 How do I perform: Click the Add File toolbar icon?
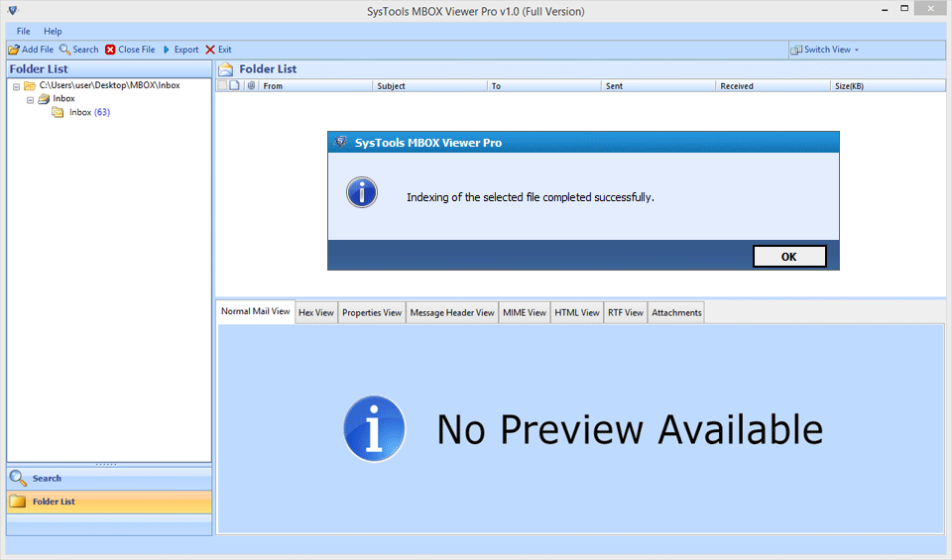click(x=14, y=50)
